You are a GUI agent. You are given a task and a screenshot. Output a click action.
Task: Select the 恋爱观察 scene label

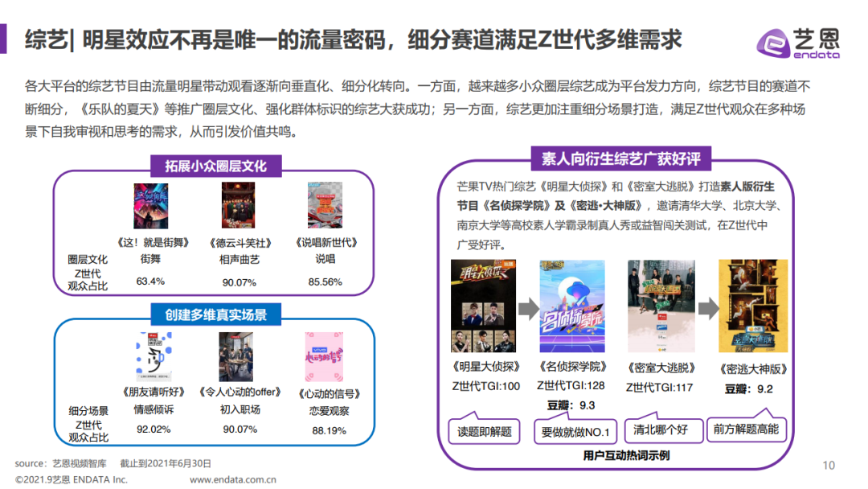[330, 411]
